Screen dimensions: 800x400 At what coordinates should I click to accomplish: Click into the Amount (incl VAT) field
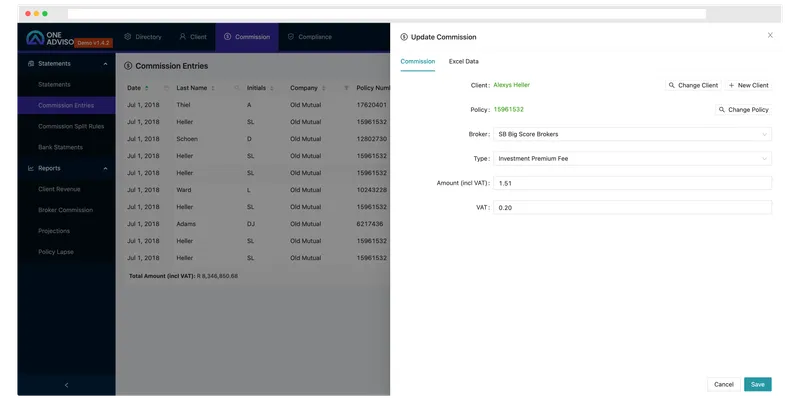tap(632, 183)
